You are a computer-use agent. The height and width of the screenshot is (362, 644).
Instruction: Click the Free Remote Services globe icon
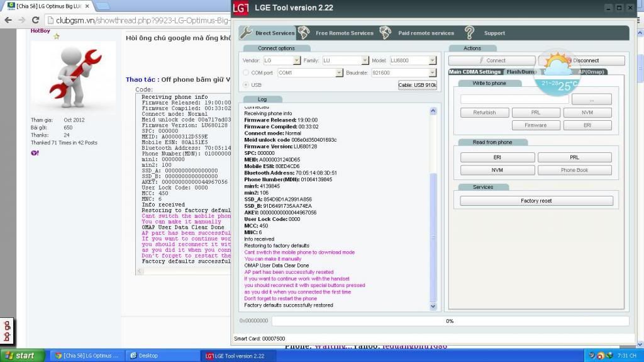tap(304, 33)
